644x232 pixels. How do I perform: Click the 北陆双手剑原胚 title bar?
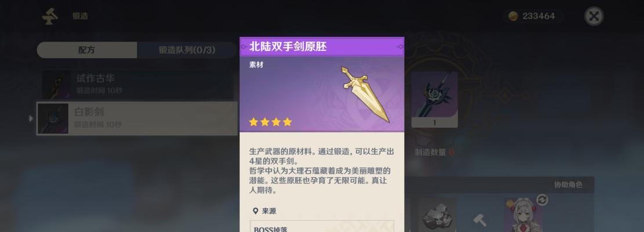(x=322, y=47)
